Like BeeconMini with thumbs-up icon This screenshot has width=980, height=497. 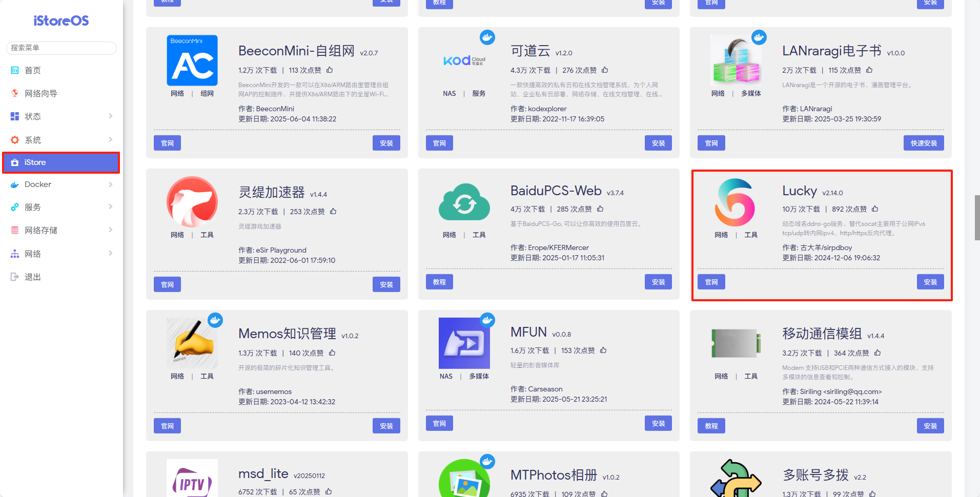coord(330,70)
